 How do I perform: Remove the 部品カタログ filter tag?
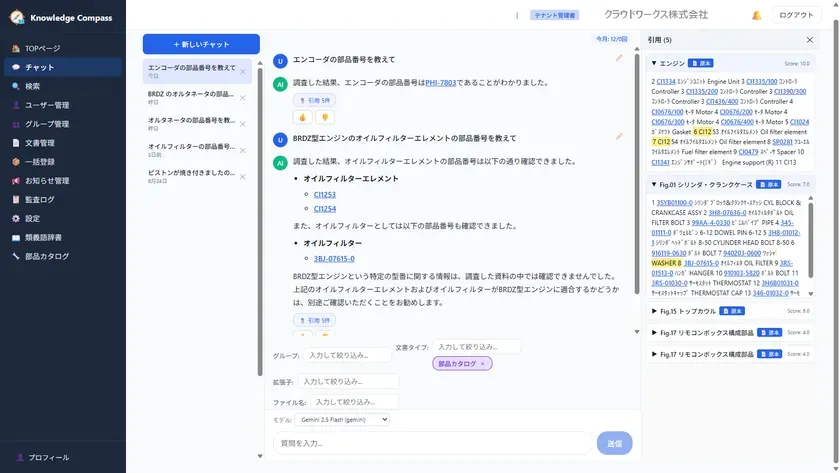tap(482, 364)
